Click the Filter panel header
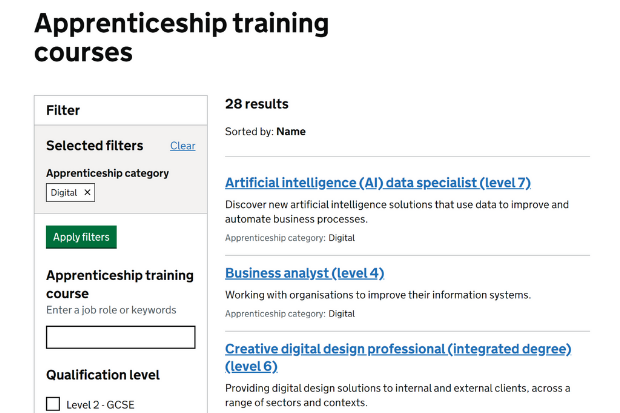Viewport: 620px width, 413px height. click(63, 110)
